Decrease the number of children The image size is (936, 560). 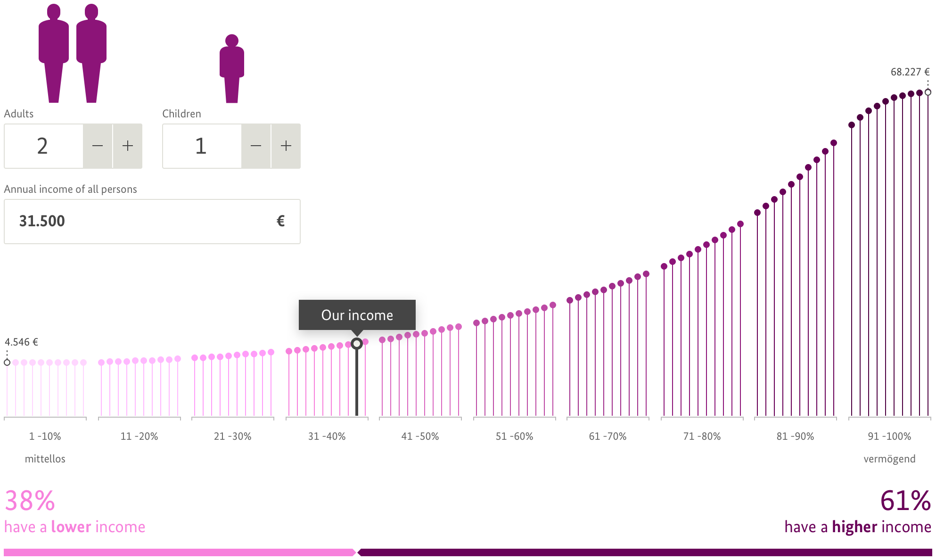click(256, 146)
